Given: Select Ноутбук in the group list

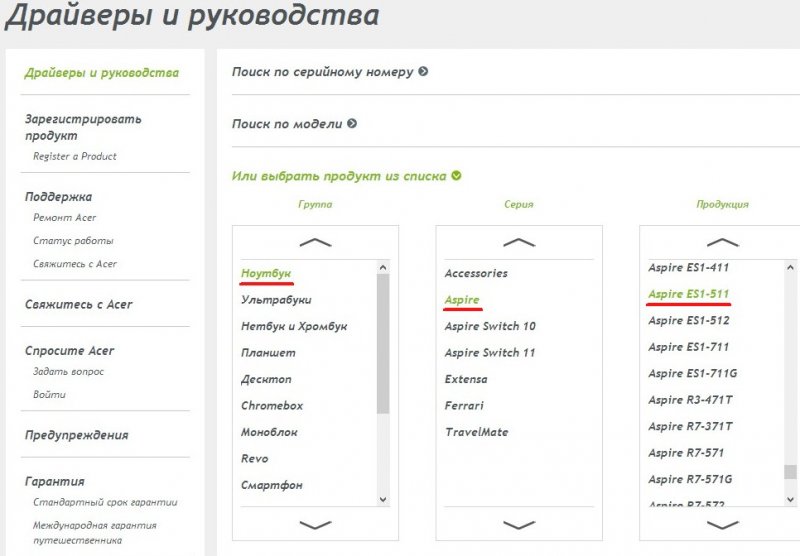Looking at the screenshot, I should [x=266, y=273].
